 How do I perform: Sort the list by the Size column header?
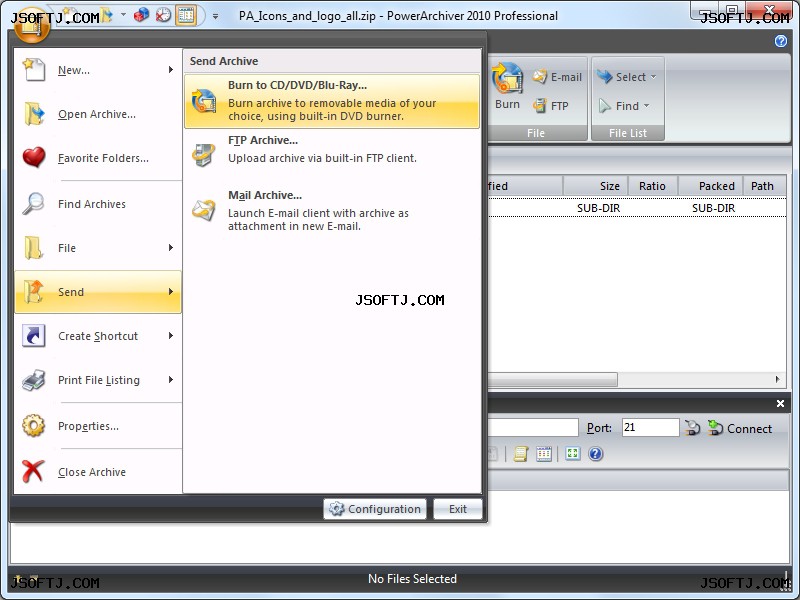pos(595,186)
